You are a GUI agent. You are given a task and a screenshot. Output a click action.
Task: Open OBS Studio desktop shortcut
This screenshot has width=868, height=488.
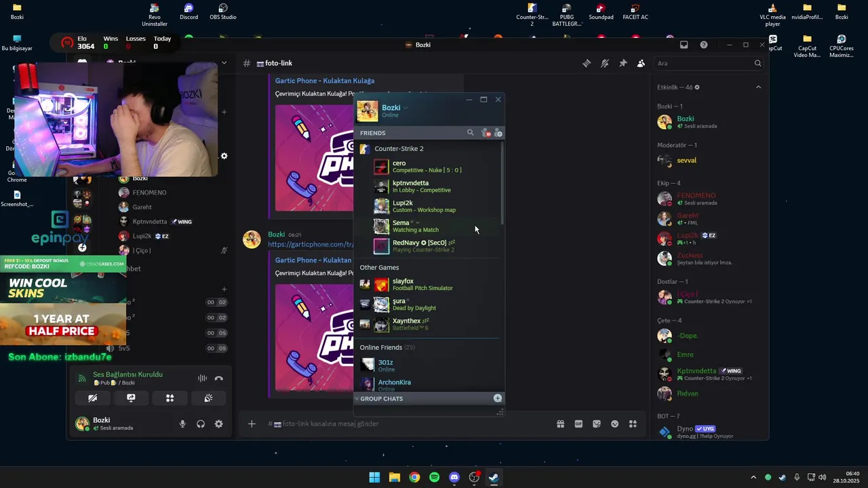[223, 12]
